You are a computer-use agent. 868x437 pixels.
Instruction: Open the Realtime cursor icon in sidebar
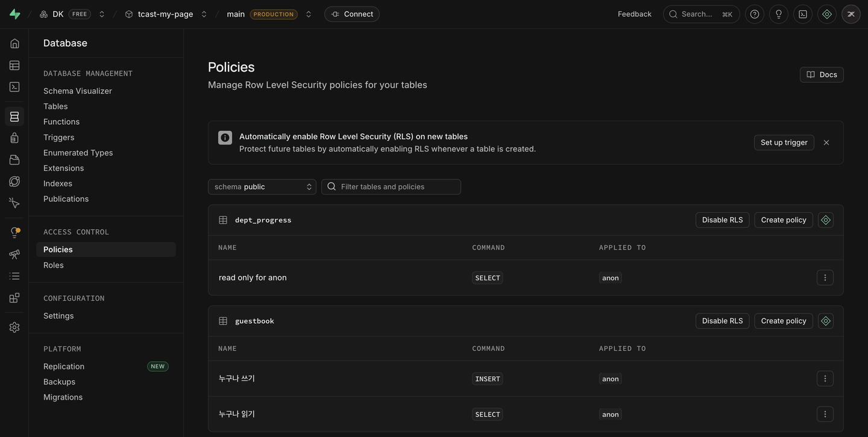pos(14,203)
